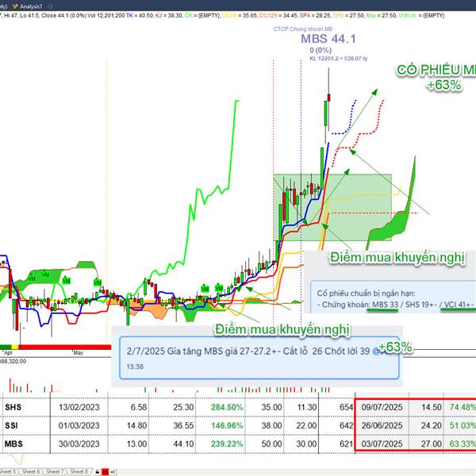This screenshot has height=476, width=476.
Task: Select the SHS ticker cell in the table
Action: 13,407
